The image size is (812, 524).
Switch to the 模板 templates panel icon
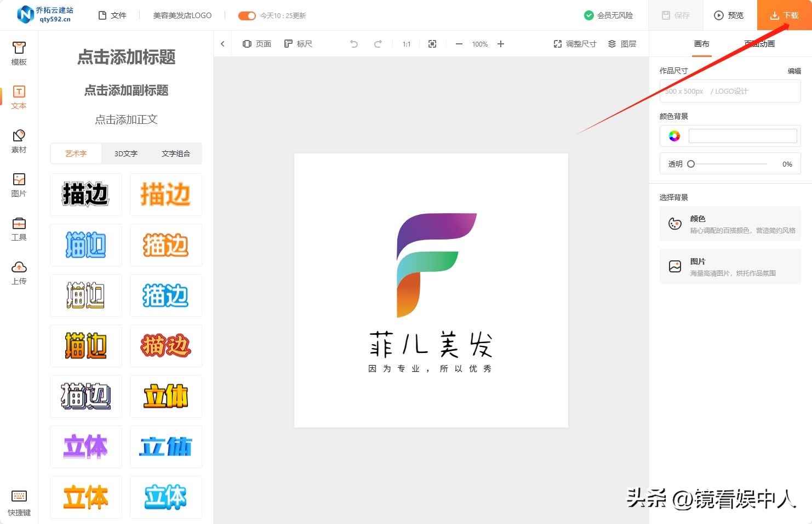click(19, 53)
